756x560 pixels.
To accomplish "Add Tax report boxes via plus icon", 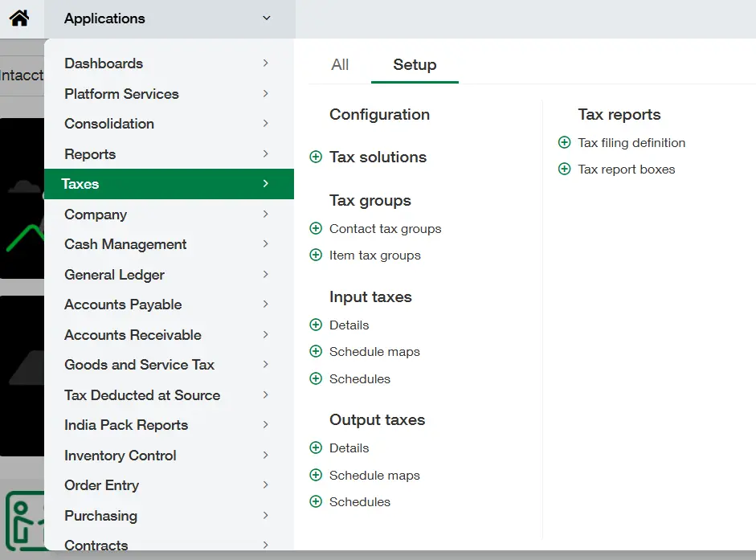I will coord(564,169).
